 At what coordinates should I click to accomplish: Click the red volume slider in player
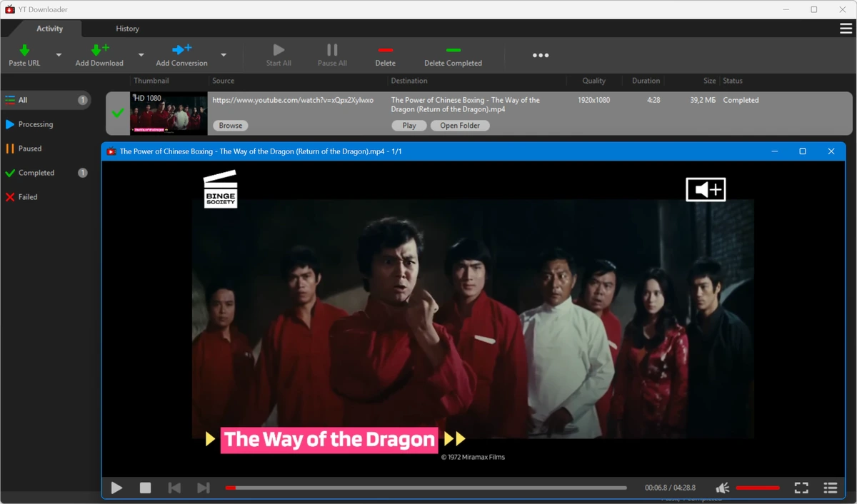click(x=758, y=488)
